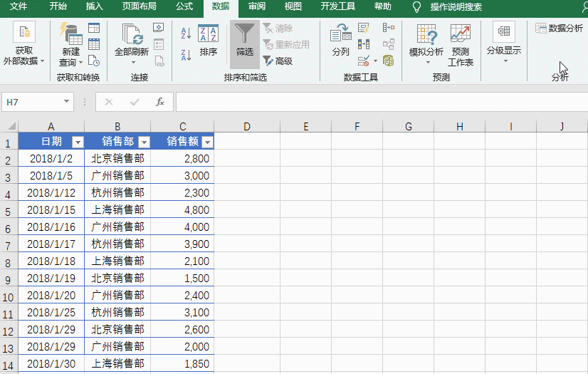Expand the 分级显示 dropdown arrow

point(505,61)
